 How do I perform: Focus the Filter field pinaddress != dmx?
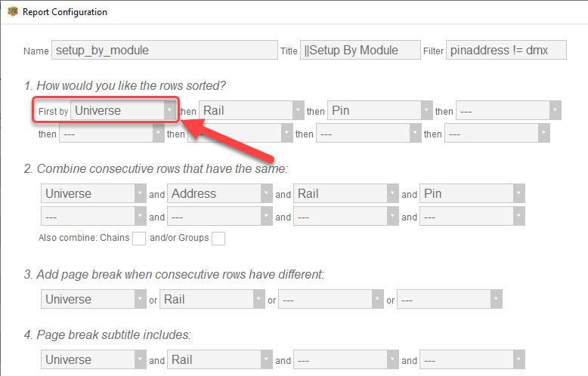point(506,51)
